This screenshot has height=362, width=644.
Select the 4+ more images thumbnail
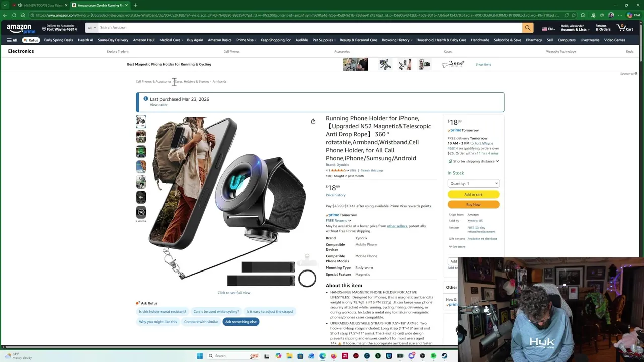(141, 197)
